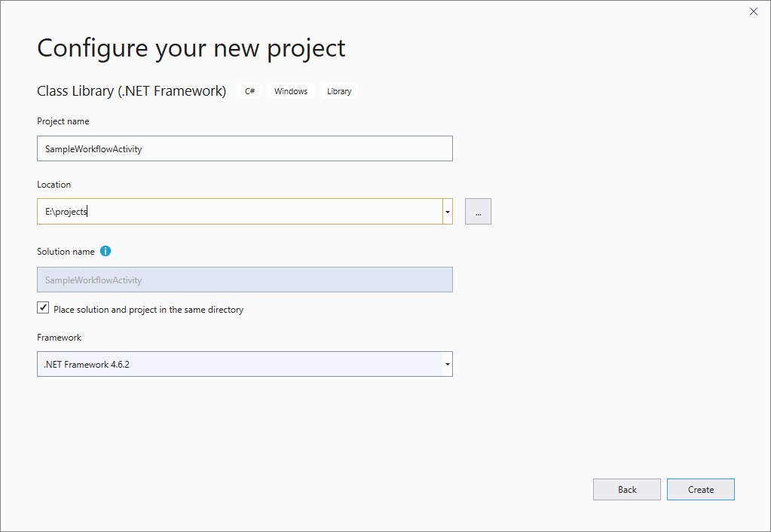Viewport: 771px width, 532px height.
Task: Select the ellipsis button next to Location
Action: (478, 211)
